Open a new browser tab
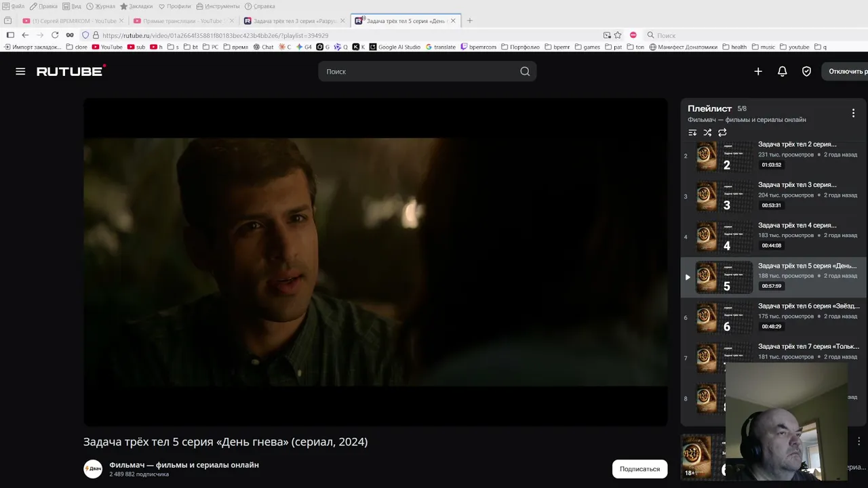Screen dimensions: 868x488 (x=469, y=21)
